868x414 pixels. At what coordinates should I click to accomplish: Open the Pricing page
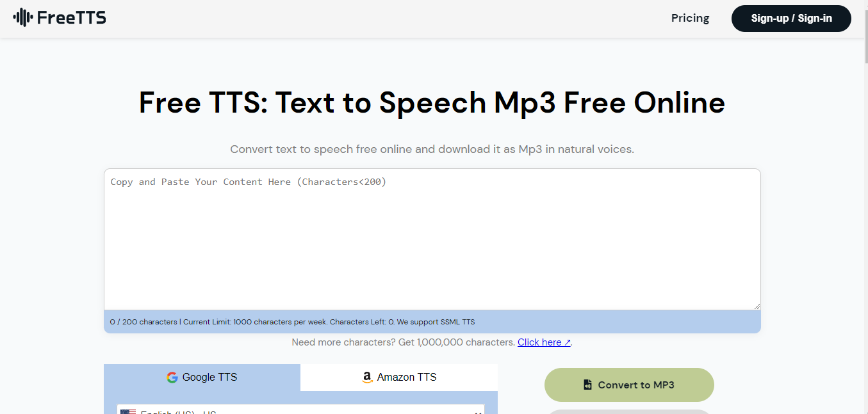[x=690, y=18]
